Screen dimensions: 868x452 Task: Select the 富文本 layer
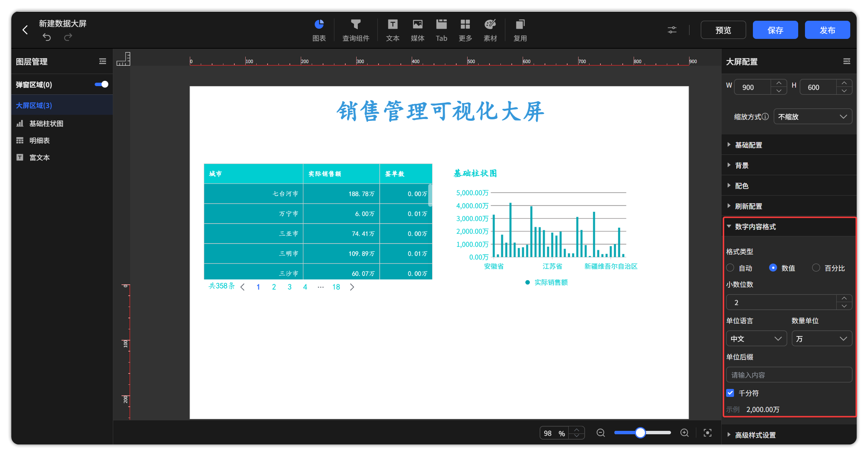[62, 157]
